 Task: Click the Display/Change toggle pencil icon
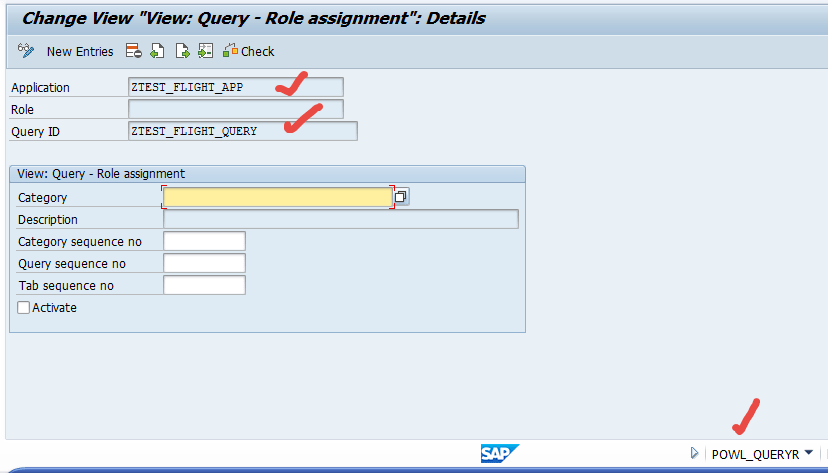tap(25, 51)
